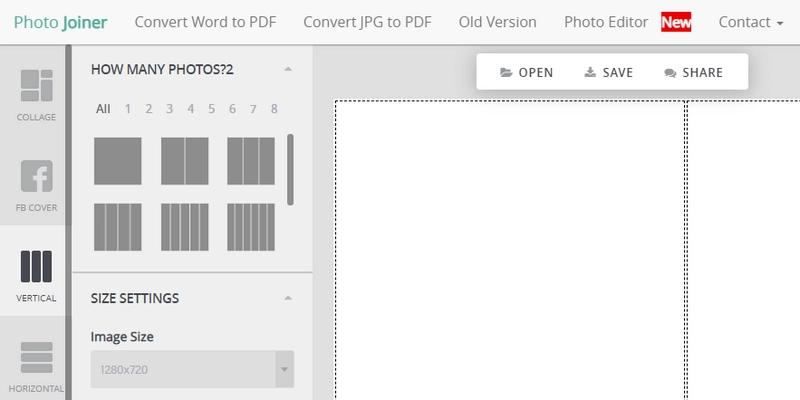
Task: Switch to the Vertical layout mode
Action: point(36,268)
